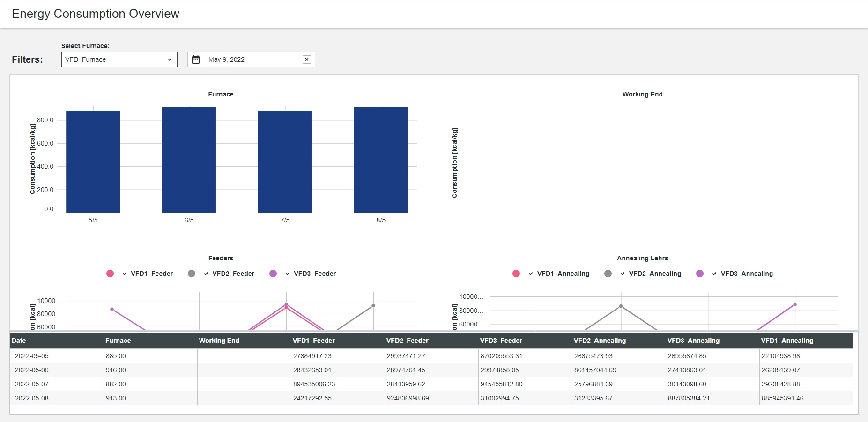Click the May 9, 2022 date field

251,59
